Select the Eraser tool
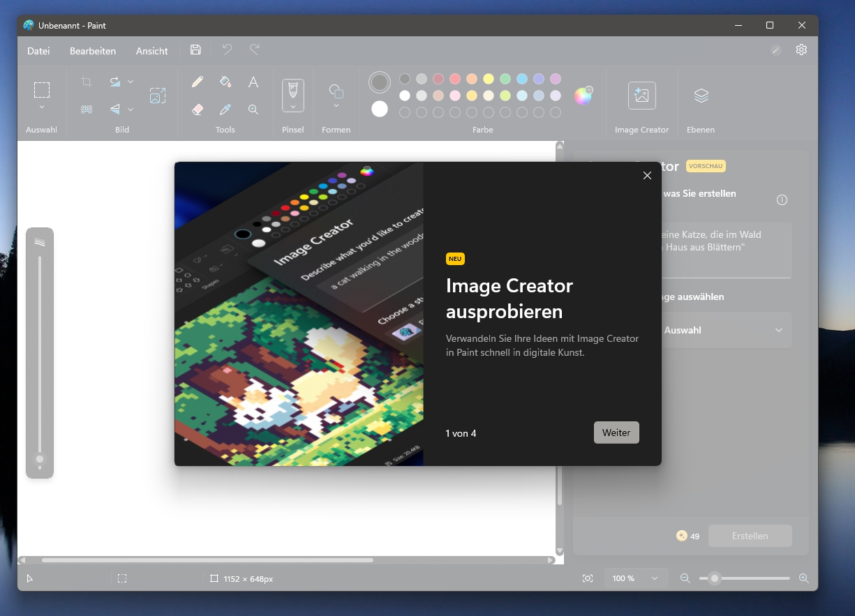 [198, 110]
